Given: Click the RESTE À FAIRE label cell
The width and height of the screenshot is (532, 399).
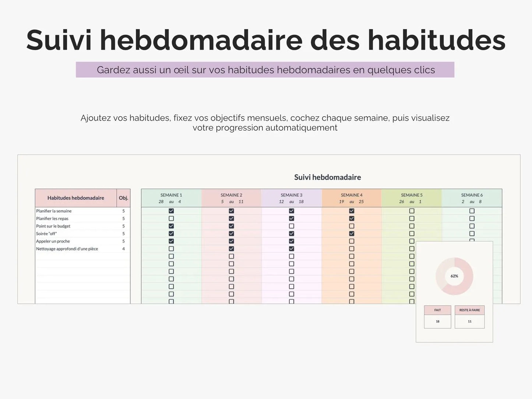Looking at the screenshot, I should pos(469,310).
